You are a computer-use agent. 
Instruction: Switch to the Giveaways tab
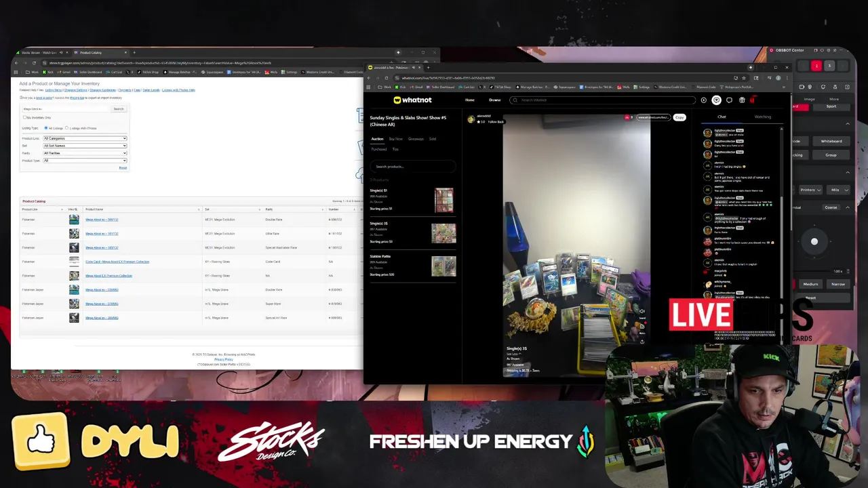tap(416, 139)
